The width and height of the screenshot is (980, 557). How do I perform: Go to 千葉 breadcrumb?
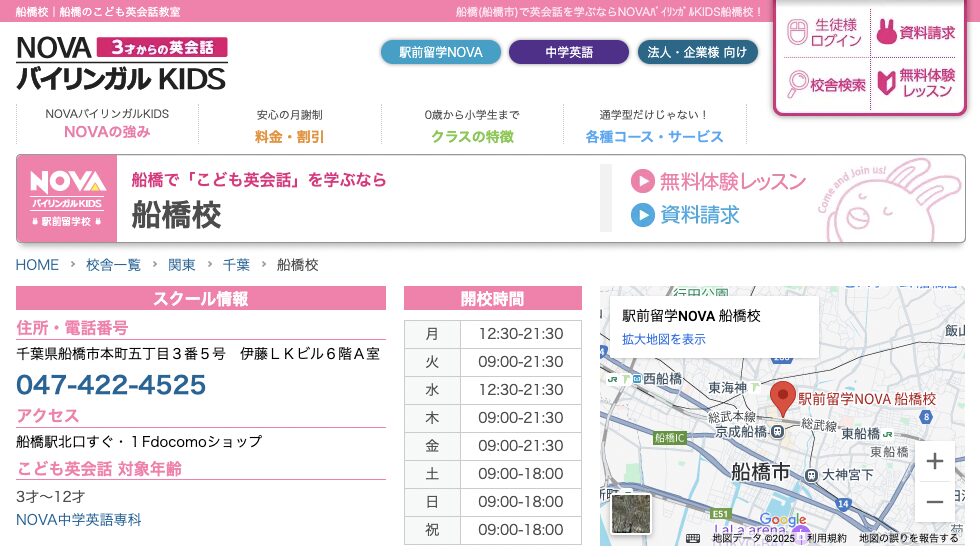[236, 265]
